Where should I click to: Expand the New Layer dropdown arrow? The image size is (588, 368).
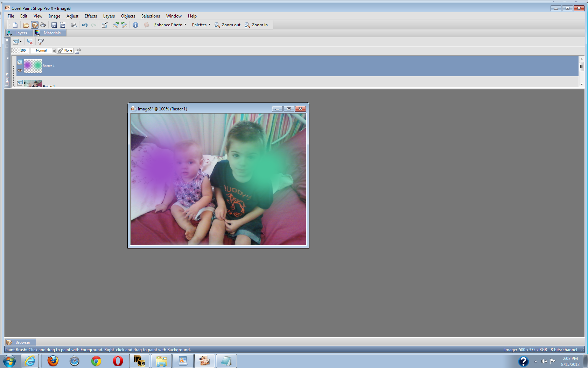(x=21, y=42)
